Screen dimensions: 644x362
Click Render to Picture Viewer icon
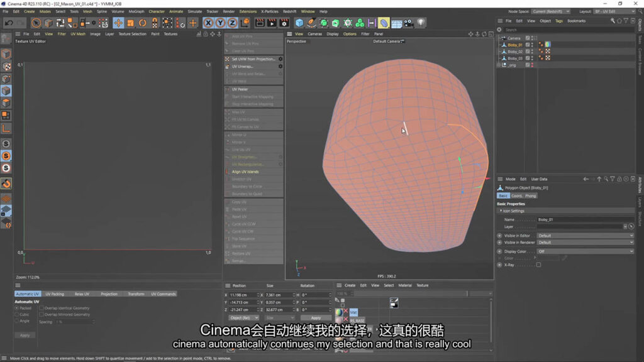(x=272, y=23)
